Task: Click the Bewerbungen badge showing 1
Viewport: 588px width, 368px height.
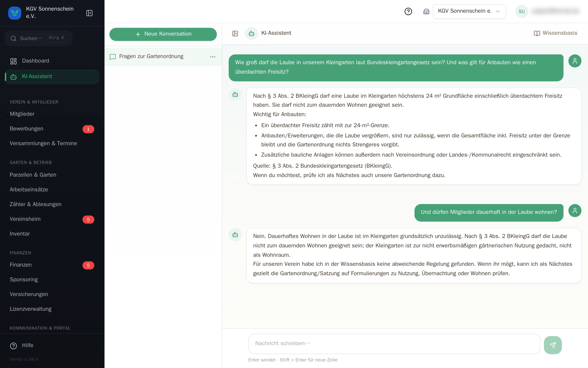Action: (88, 129)
